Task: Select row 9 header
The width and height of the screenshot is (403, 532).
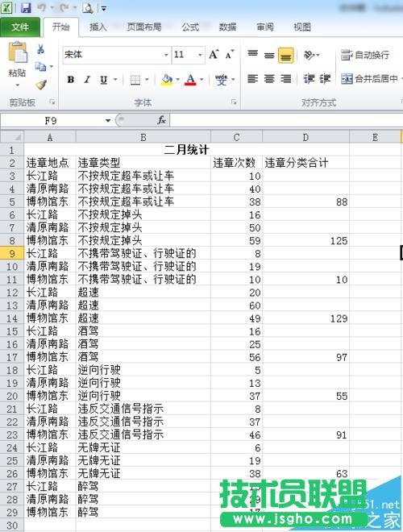Action: click(x=12, y=253)
